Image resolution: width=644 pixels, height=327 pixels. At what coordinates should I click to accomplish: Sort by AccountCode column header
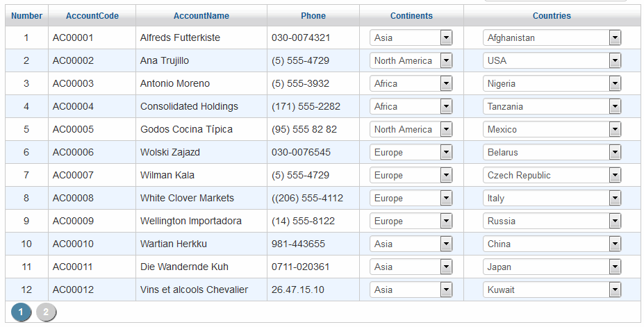92,16
